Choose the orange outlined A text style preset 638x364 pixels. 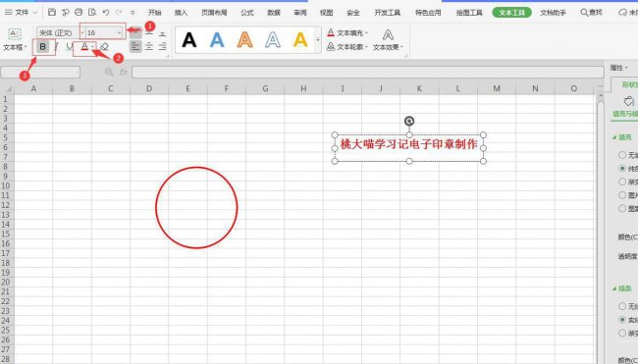pos(244,40)
